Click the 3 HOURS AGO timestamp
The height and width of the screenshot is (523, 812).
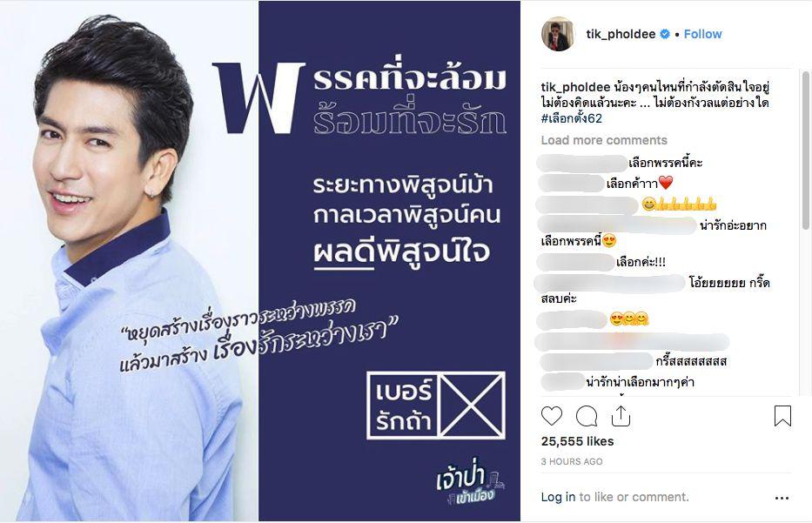pyautogui.click(x=572, y=461)
